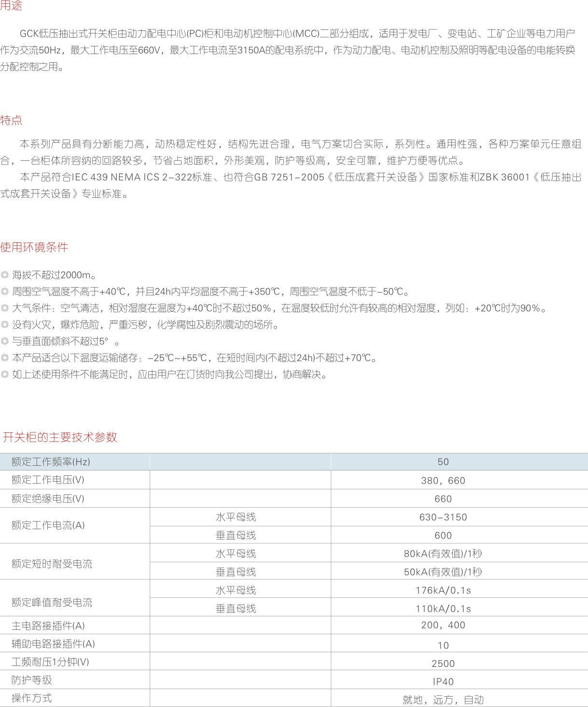Screen dimensions: 588x707
Task: Click the bullet before 如上述使用条件不能满足时 line
Action: (5, 375)
